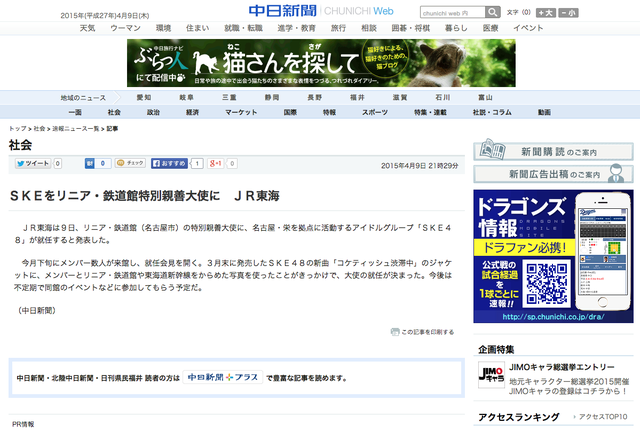Screen dimensions: 640x431
Task: Select the 滋賀 regional news tab
Action: pos(400,98)
